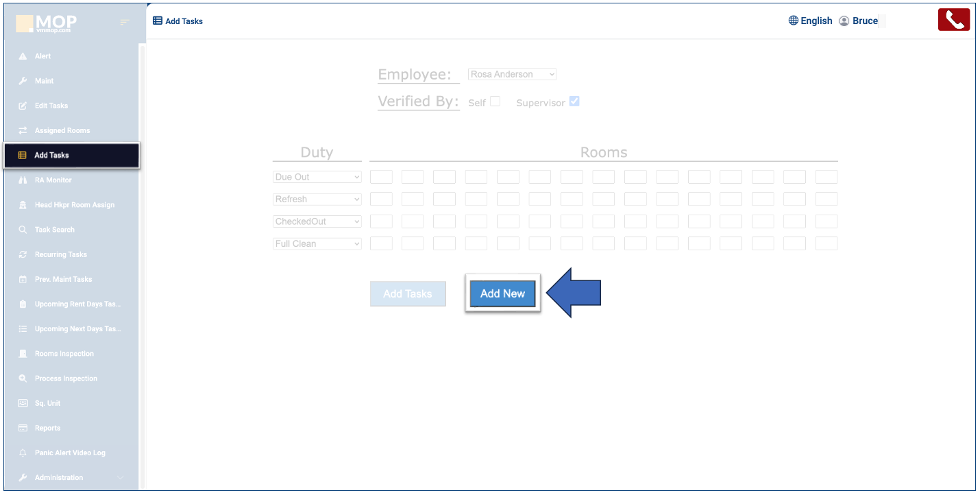Click the Maint wrench icon
The width and height of the screenshot is (980, 495).
tap(23, 81)
